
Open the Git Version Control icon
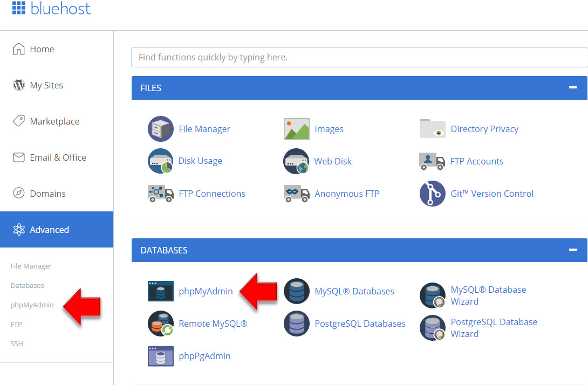pyautogui.click(x=433, y=194)
